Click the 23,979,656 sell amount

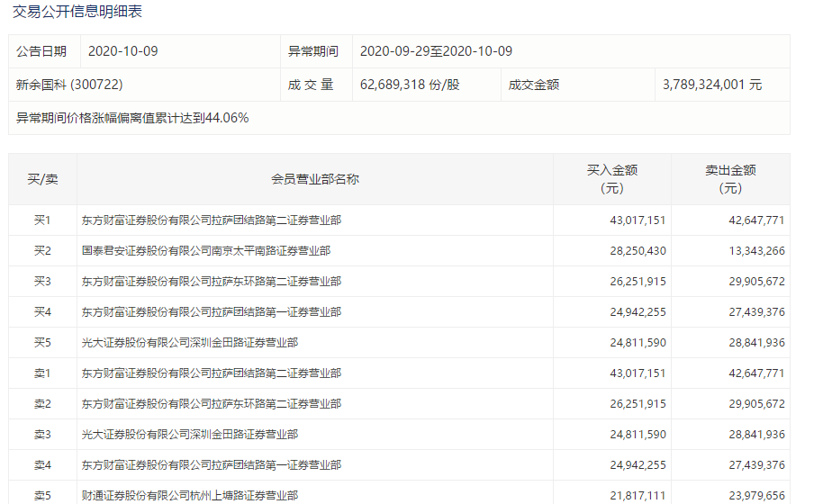pos(756,496)
